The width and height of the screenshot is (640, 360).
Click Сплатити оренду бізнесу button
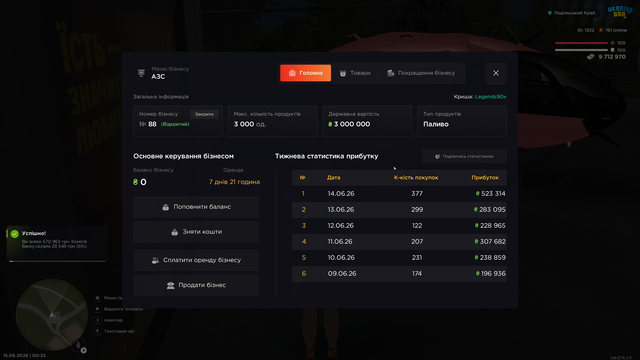(196, 260)
